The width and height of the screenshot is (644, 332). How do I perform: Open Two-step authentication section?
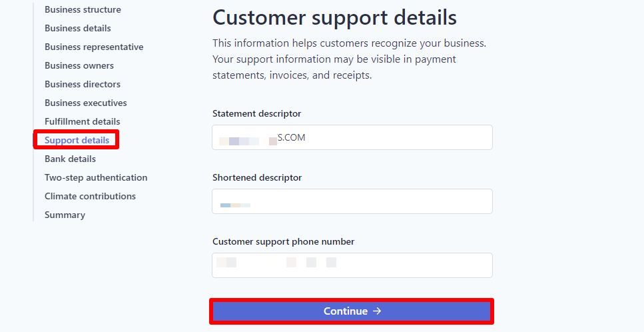pyautogui.click(x=96, y=178)
